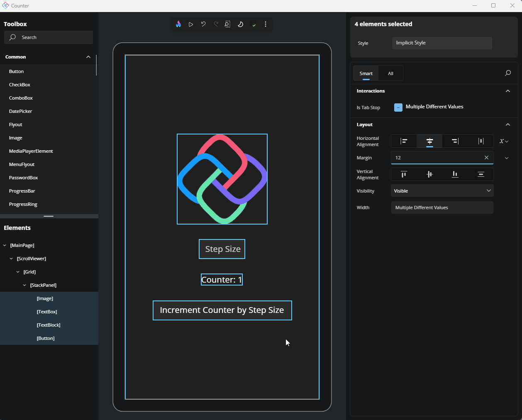Screen dimensions: 522x420
Task: Clear the Margin value with X
Action: point(486,158)
